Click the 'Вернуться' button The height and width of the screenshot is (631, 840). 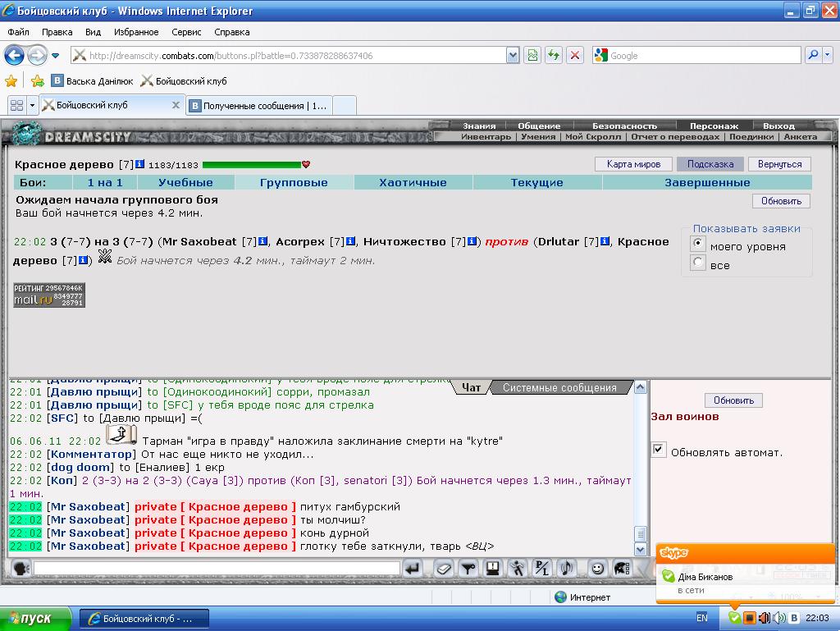click(779, 164)
